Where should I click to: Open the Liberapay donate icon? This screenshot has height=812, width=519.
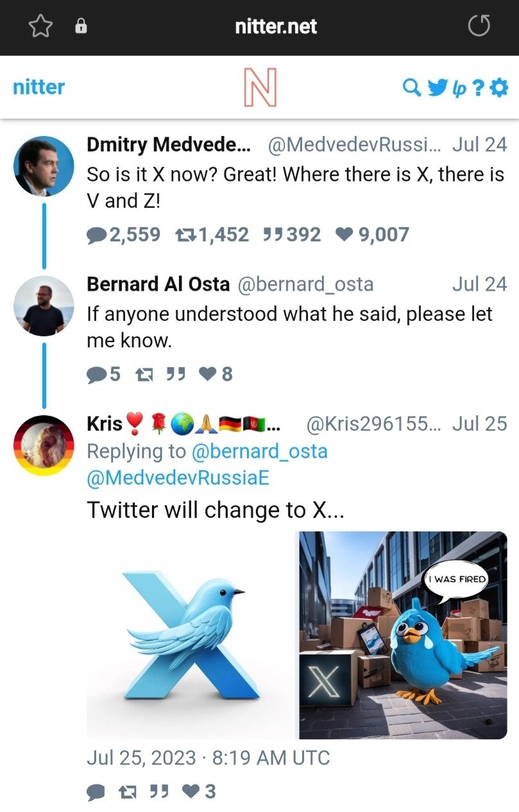pos(459,87)
